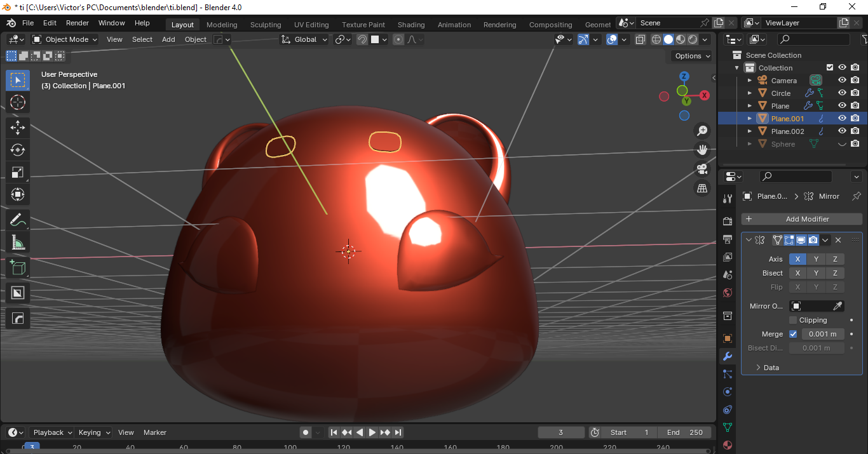Open the File menu
Image resolution: width=868 pixels, height=454 pixels.
coord(28,23)
